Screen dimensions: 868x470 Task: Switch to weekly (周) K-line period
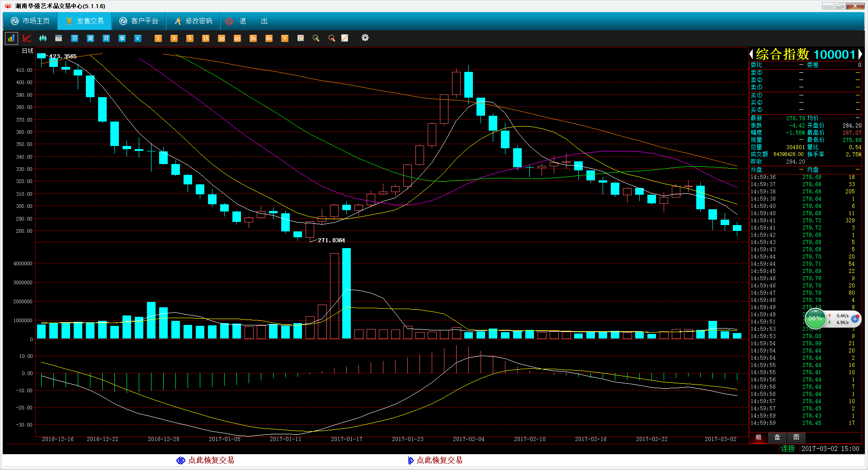(90, 38)
